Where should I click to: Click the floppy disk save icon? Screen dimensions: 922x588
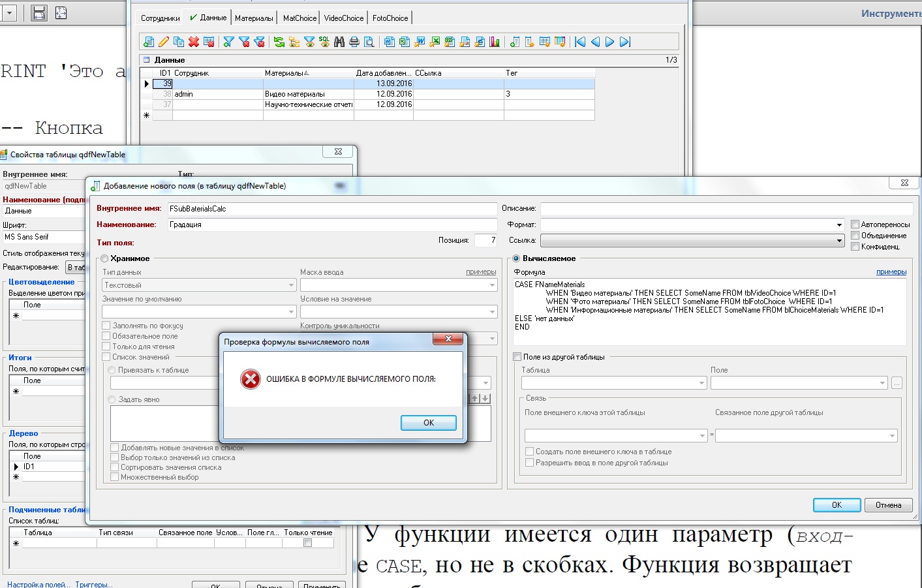pos(39,12)
